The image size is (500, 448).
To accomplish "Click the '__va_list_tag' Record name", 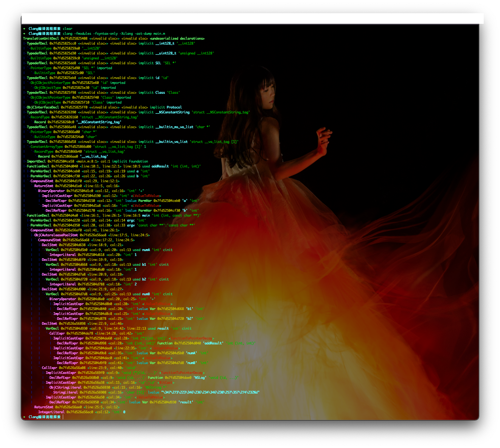I will tap(94, 157).
